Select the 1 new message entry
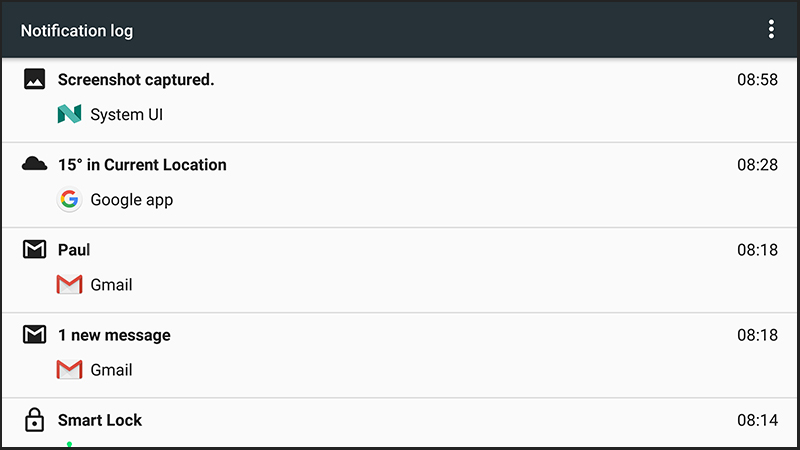The height and width of the screenshot is (450, 800). (400, 355)
